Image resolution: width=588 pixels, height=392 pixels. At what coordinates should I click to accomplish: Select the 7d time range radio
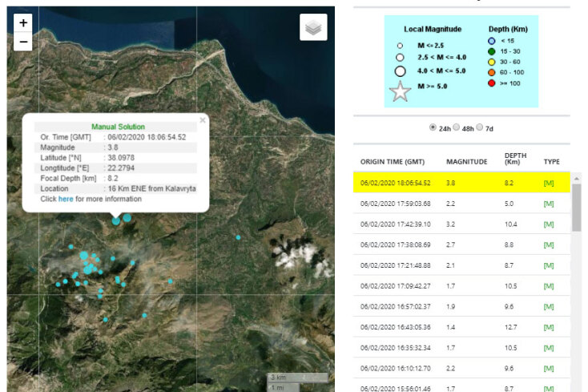[x=481, y=127]
